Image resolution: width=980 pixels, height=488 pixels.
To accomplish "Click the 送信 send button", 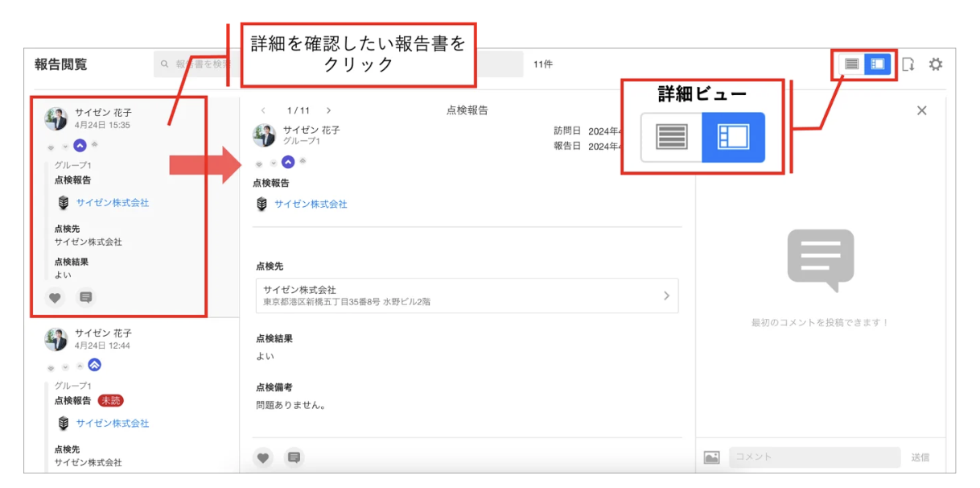I will pyautogui.click(x=920, y=457).
